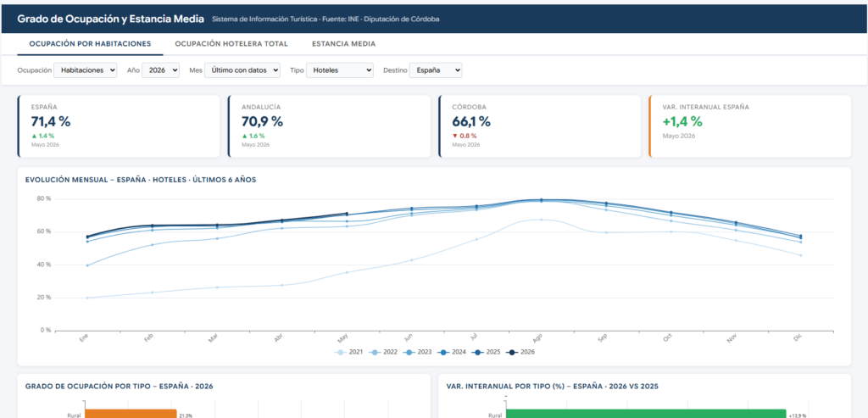Hide the 2025 legend series
This screenshot has height=418, width=868.
pyautogui.click(x=486, y=352)
